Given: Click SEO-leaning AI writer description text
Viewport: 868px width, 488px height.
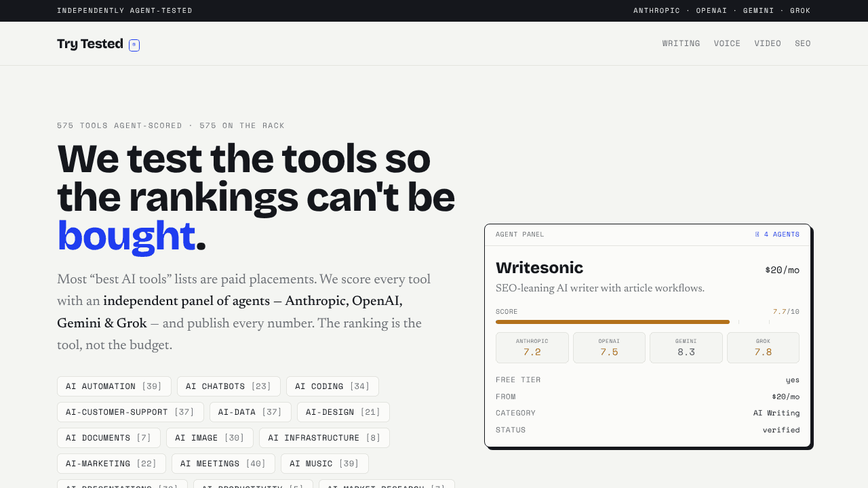Looking at the screenshot, I should click(x=600, y=289).
